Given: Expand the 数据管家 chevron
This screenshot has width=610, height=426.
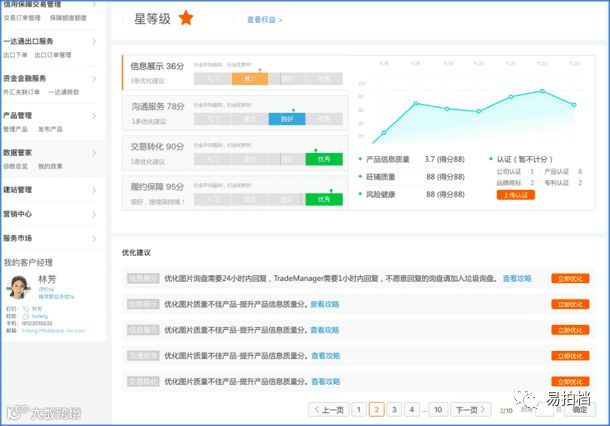Looking at the screenshot, I should [x=94, y=153].
